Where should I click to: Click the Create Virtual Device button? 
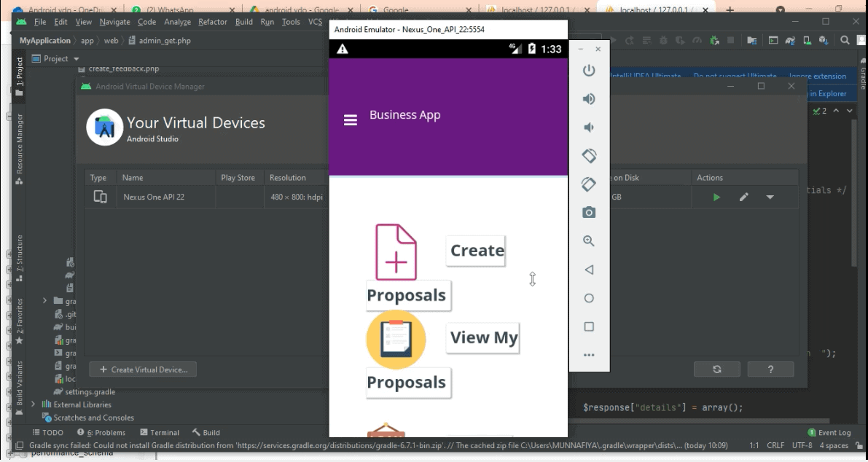[x=143, y=369]
